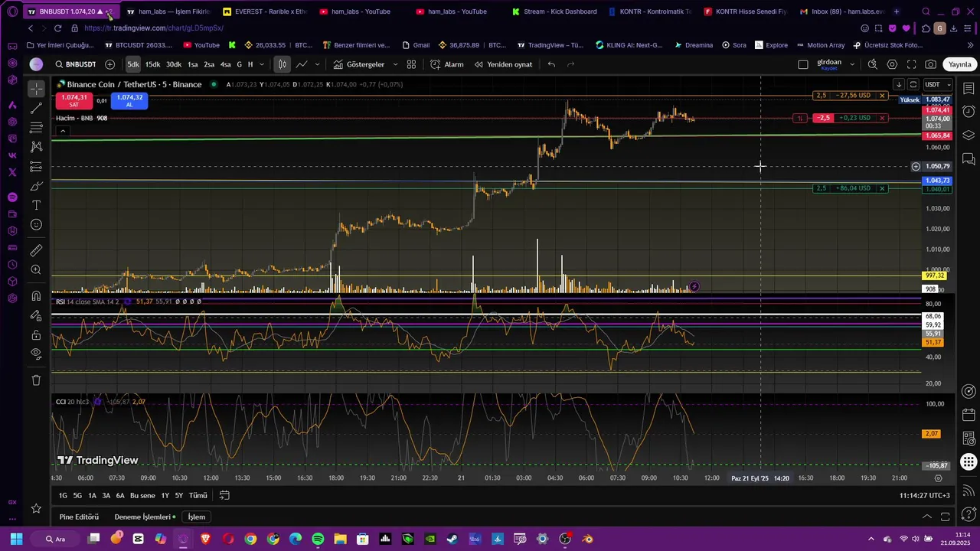Toggle hide all drawings eye icon
Screen dimensions: 980x551
[x=36, y=354]
